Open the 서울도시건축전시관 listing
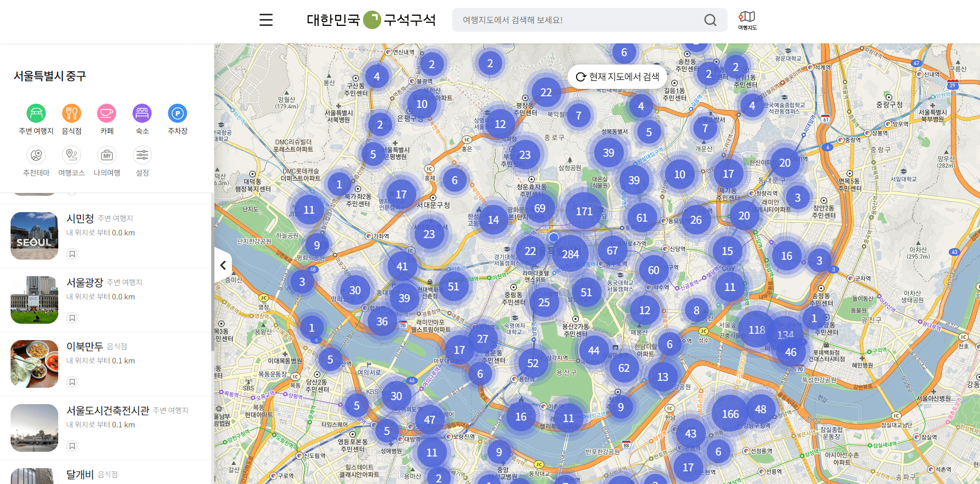This screenshot has width=980, height=484. click(x=107, y=410)
